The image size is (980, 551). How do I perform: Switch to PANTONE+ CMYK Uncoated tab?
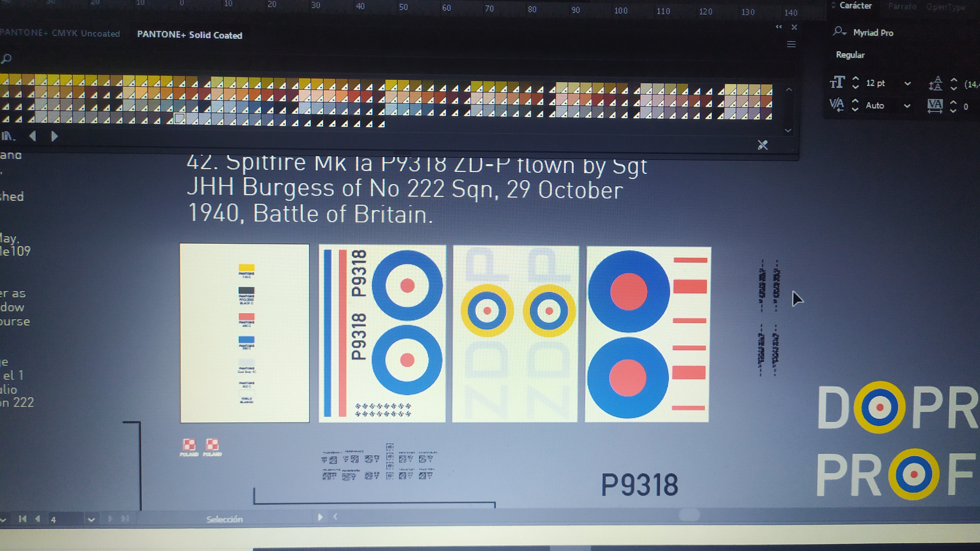pos(60,33)
